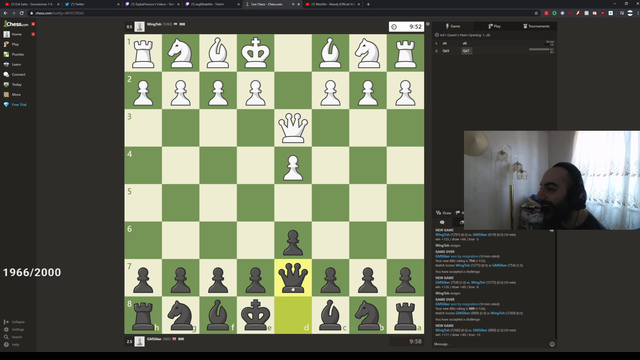Click the black king on e8
The width and height of the screenshot is (640, 360).
(256, 315)
